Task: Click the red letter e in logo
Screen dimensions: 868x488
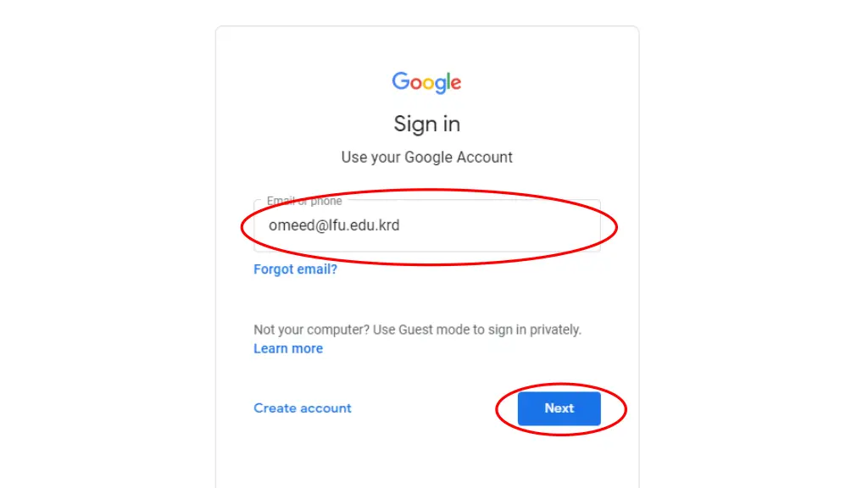Action: (456, 84)
